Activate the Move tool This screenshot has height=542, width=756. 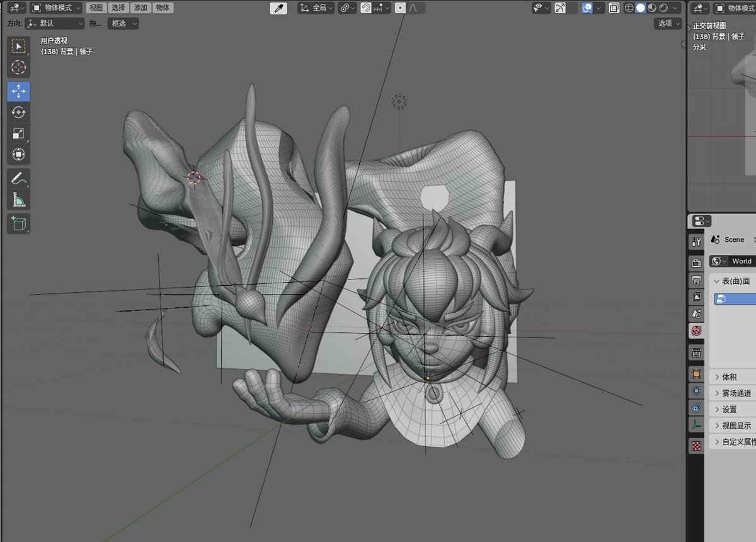(x=18, y=91)
